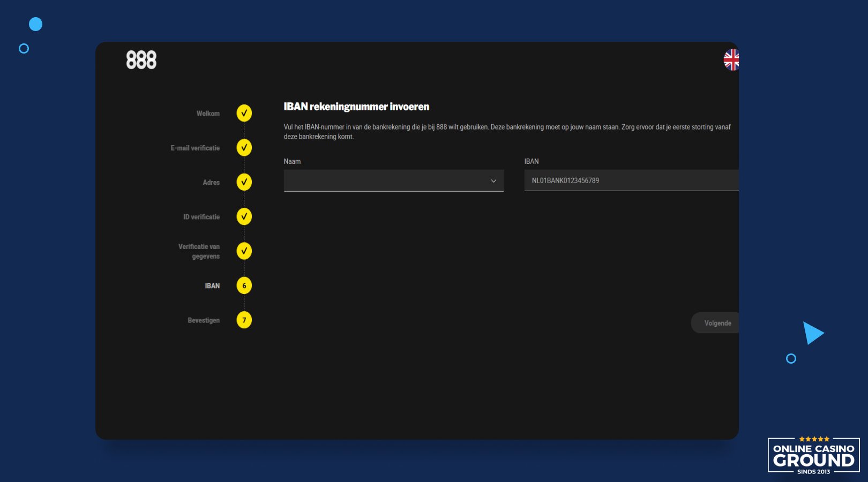Click the ID verificatie checkmark circle
This screenshot has width=868, height=482.
tap(244, 217)
